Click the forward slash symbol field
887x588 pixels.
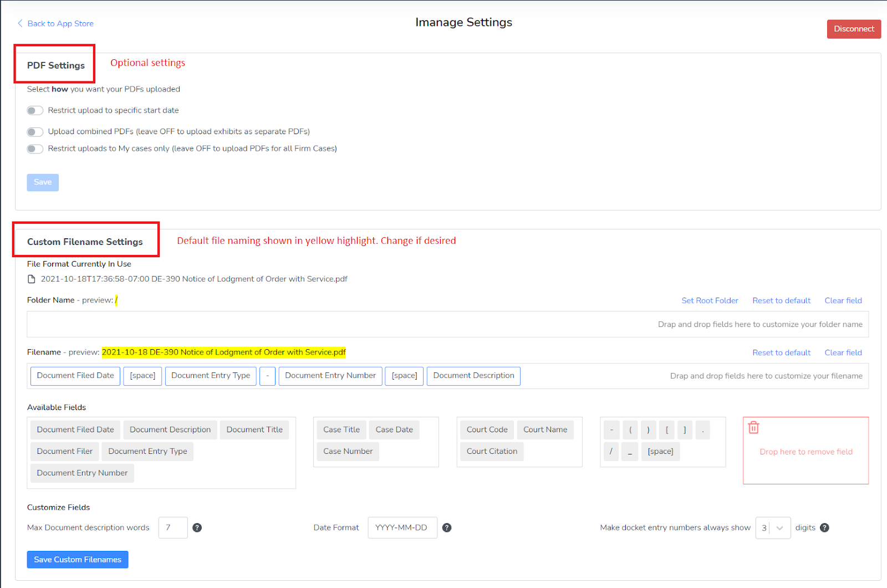click(611, 451)
